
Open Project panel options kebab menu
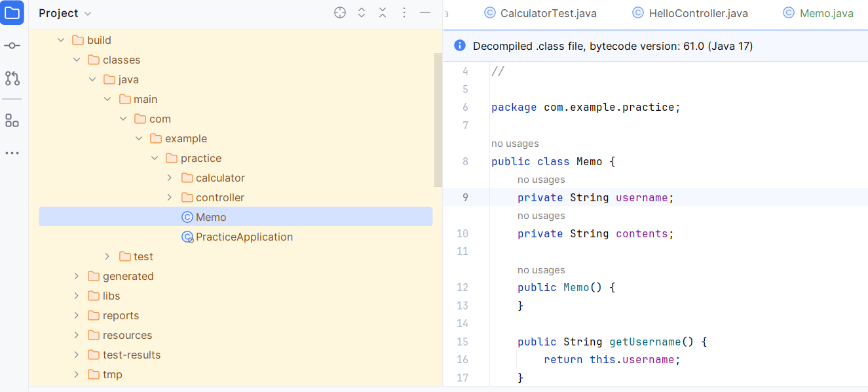[x=404, y=13]
